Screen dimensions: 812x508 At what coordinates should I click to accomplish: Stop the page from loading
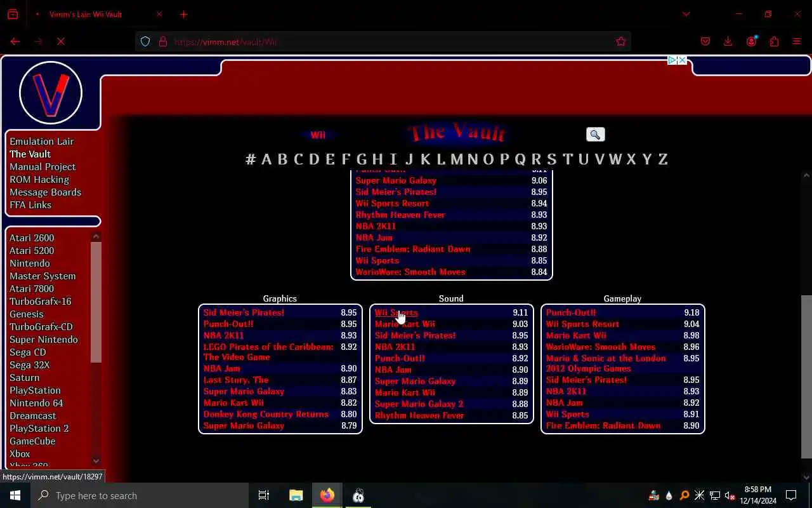click(x=61, y=41)
